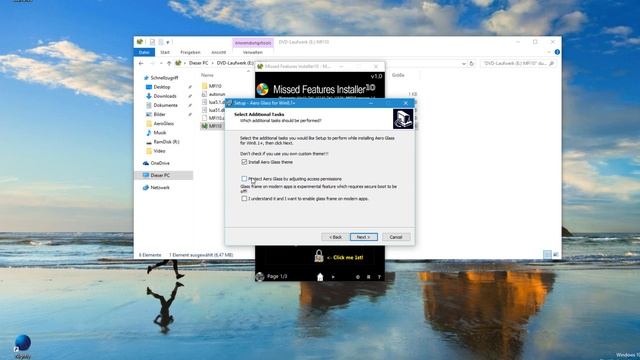Viewport: 640px width, 360px height.
Task: Toggle Install Aero Glass theme checkbox
Action: pyautogui.click(x=244, y=162)
